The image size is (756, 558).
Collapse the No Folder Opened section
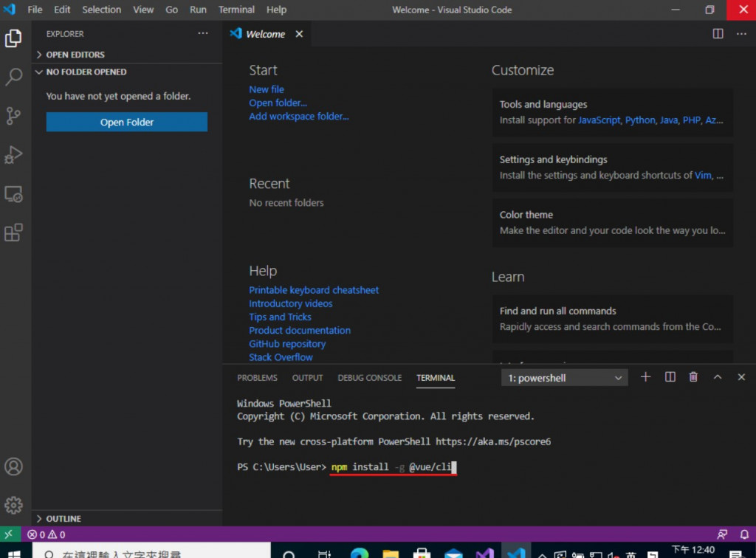pos(127,72)
